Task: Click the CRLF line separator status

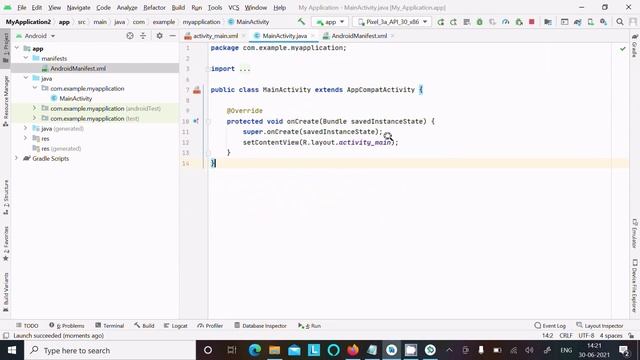Action: point(566,336)
